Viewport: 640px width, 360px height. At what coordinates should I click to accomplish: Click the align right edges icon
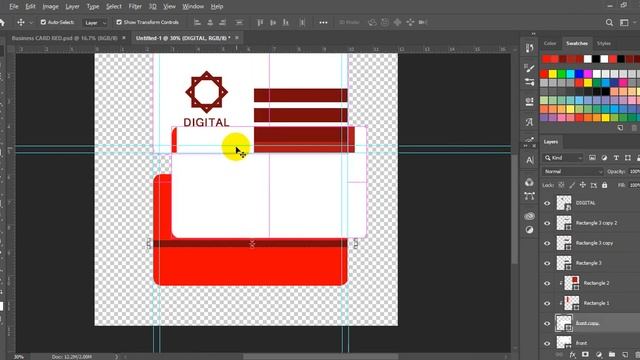(x=222, y=22)
